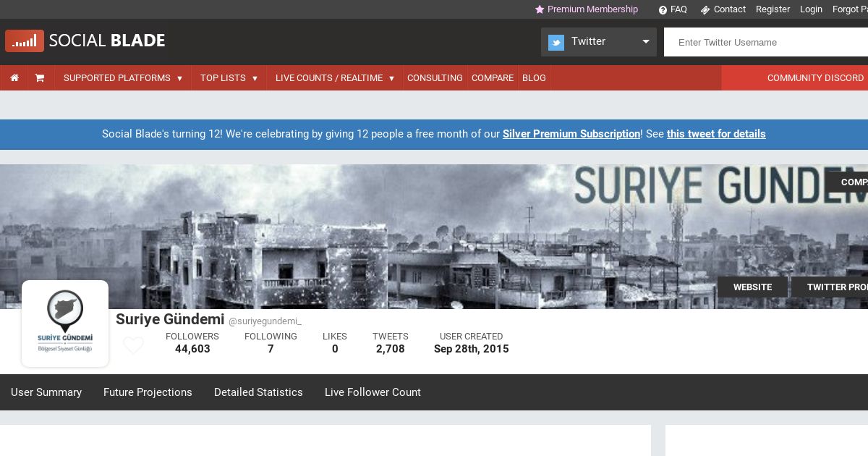Click the Community Discord button
The width and height of the screenshot is (868, 456).
(x=795, y=77)
